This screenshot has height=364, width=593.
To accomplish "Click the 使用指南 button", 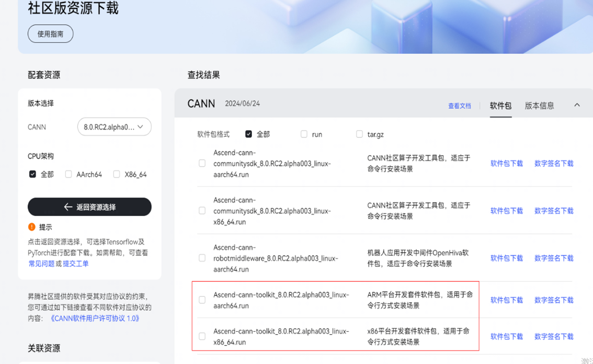I will click(50, 34).
